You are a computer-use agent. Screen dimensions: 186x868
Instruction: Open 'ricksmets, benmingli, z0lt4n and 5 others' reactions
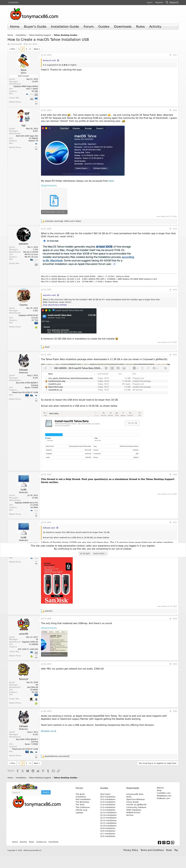click(x=63, y=221)
